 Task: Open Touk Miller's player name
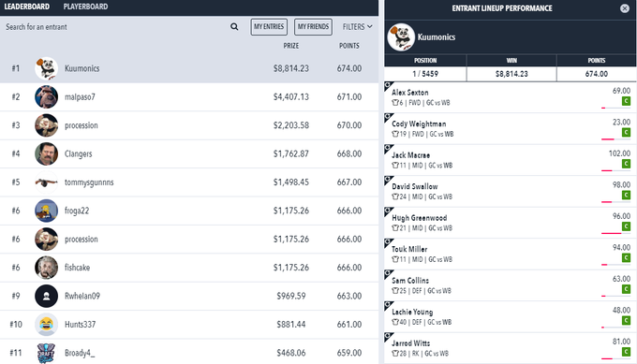coord(409,249)
